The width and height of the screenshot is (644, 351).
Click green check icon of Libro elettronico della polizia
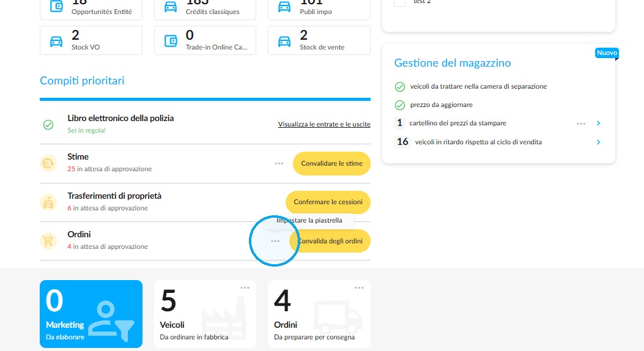[x=48, y=124]
